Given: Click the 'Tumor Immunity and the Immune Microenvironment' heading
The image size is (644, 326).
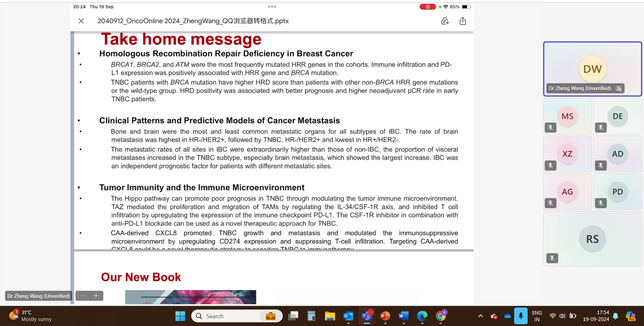Looking at the screenshot, I should [202, 187].
